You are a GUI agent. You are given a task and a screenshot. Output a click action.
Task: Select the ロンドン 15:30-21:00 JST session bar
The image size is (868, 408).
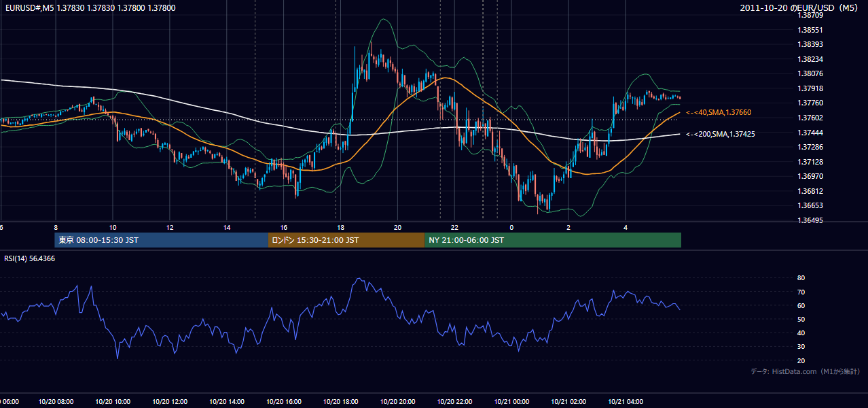coord(347,240)
